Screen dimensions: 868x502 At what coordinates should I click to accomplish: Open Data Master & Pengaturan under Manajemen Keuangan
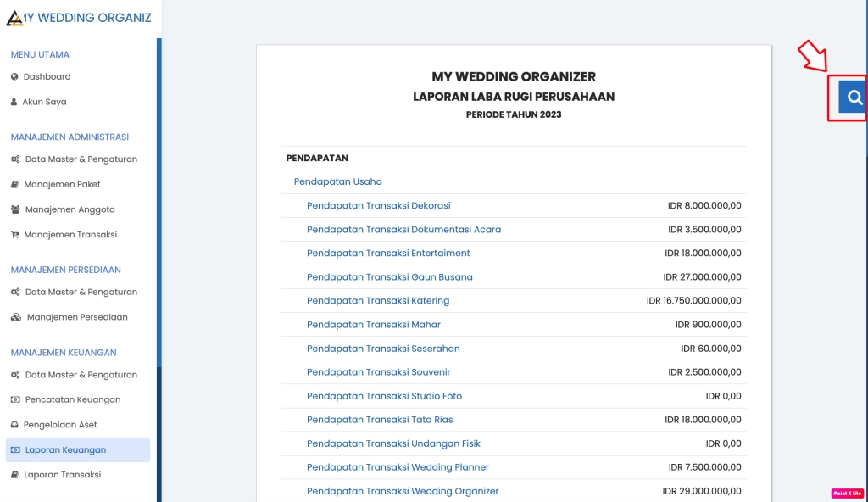[81, 375]
